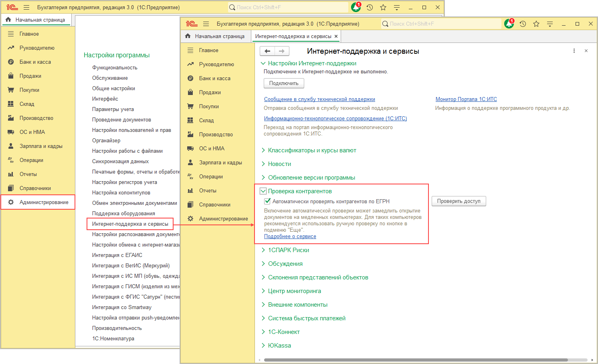Open Руководителю in back window sidebar

[37, 48]
